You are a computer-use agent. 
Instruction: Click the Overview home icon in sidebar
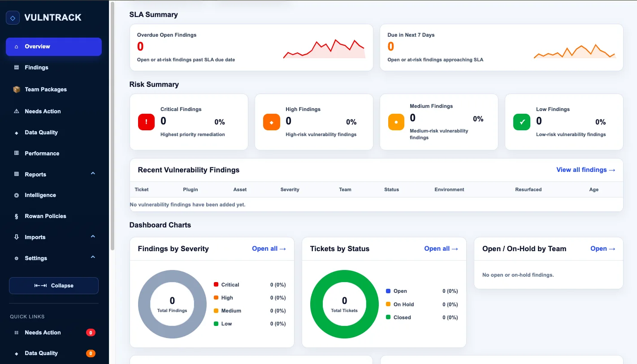[17, 47]
